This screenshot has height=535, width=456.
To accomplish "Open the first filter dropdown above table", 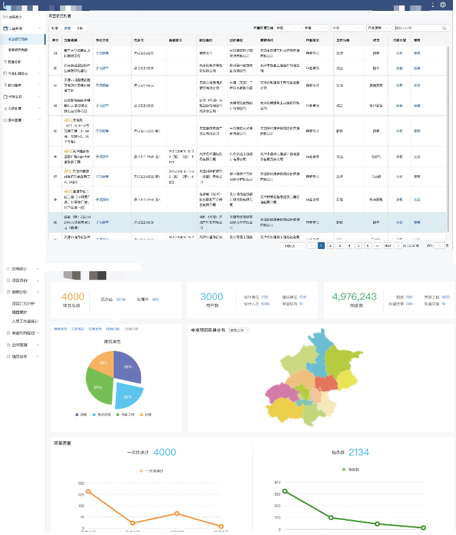I will [287, 28].
